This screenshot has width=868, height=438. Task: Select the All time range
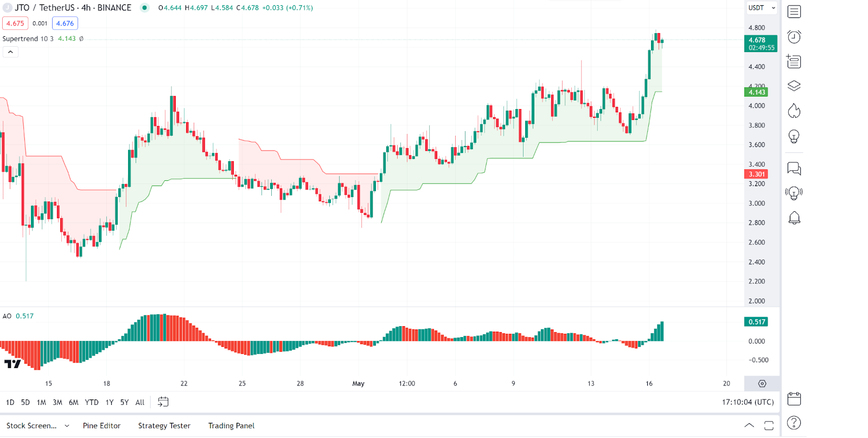[x=140, y=403]
